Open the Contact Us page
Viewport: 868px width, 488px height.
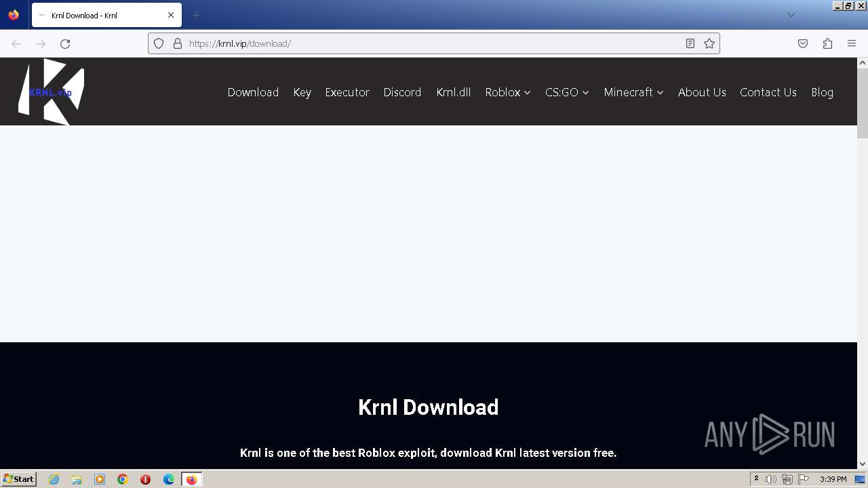[768, 92]
